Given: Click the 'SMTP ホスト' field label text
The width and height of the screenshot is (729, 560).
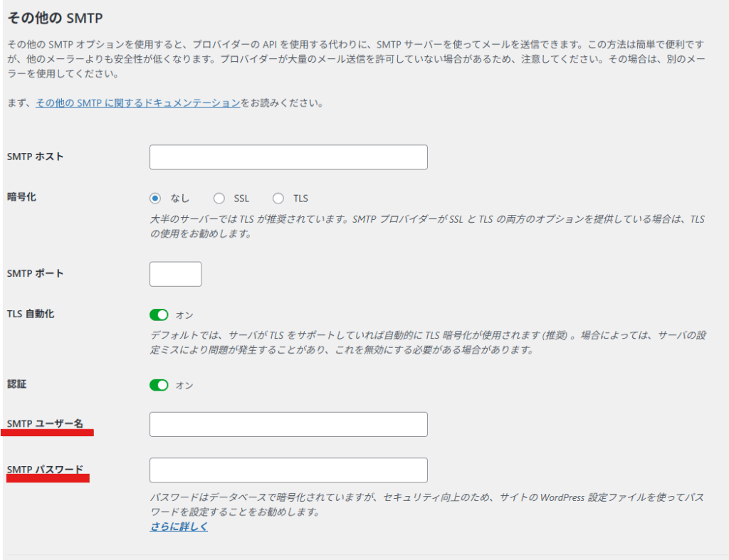Looking at the screenshot, I should tap(35, 157).
